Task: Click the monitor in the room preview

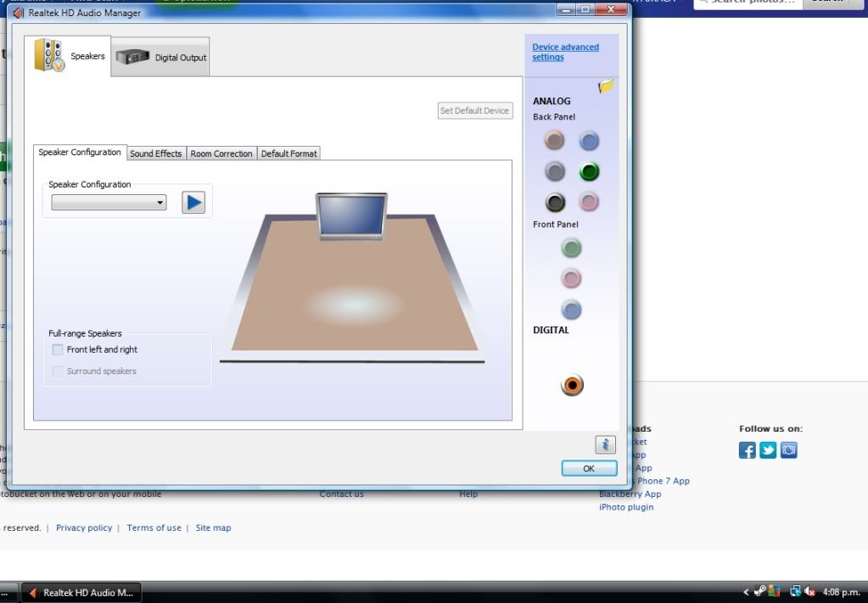Action: point(351,215)
